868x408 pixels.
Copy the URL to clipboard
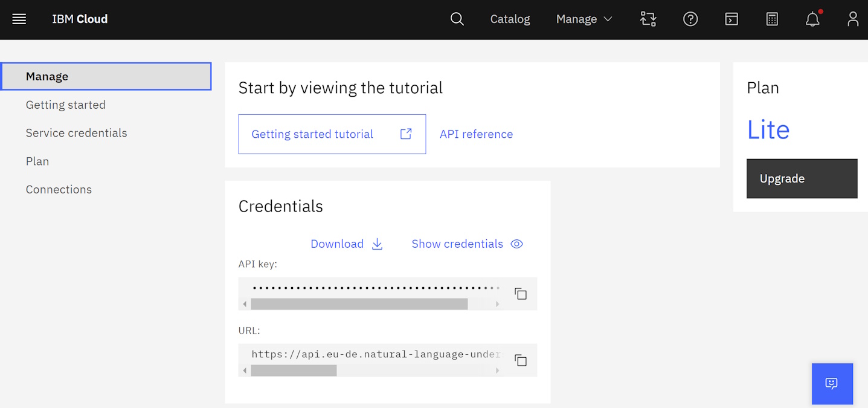521,360
